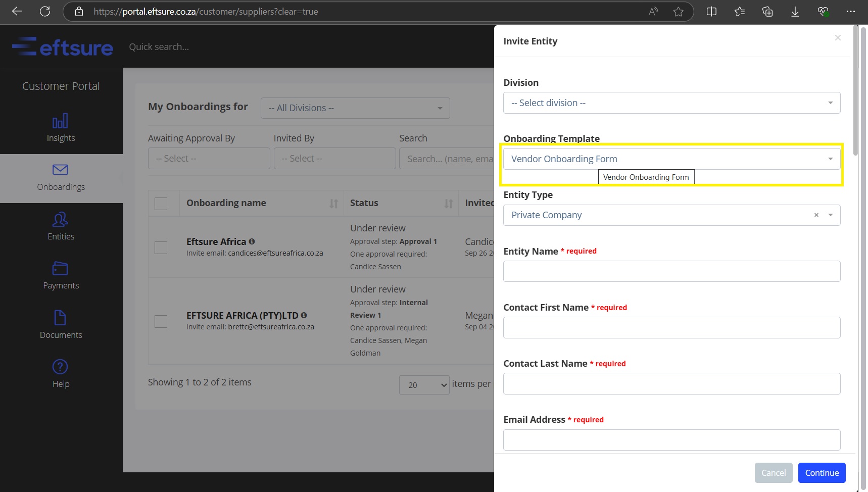Sort table by Onboarding name column
Screen dimensions: 868x492
click(x=333, y=204)
